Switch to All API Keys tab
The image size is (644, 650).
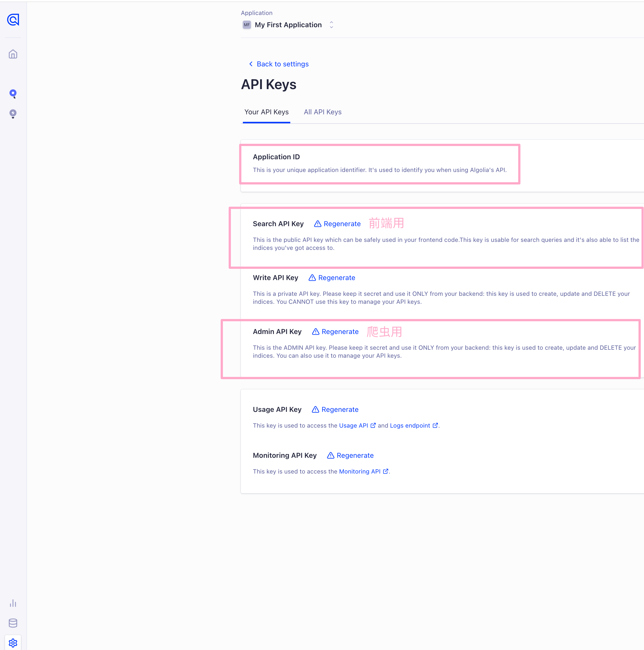click(x=322, y=112)
